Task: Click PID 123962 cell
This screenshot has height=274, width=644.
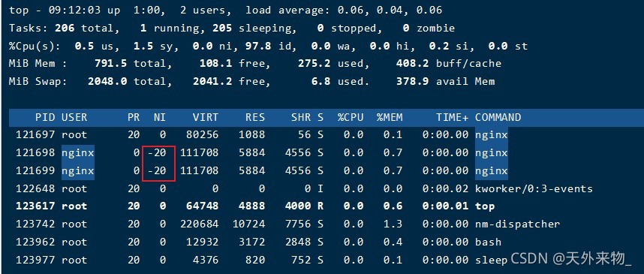Action: tap(35, 242)
